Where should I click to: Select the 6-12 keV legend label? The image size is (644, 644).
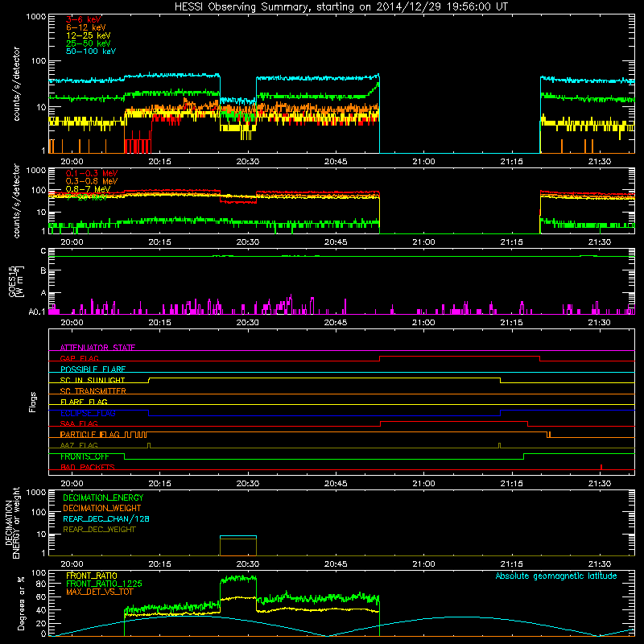coord(86,27)
